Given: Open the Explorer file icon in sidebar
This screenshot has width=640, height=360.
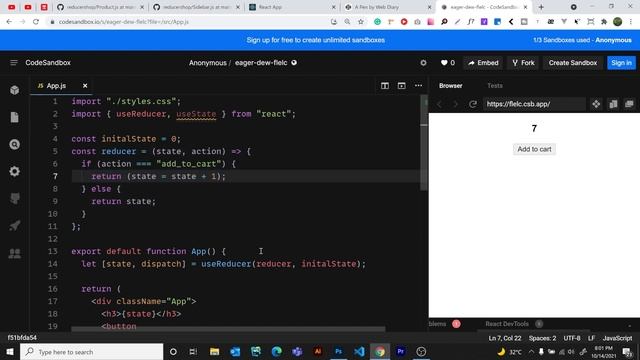Looking at the screenshot, I should (15, 117).
